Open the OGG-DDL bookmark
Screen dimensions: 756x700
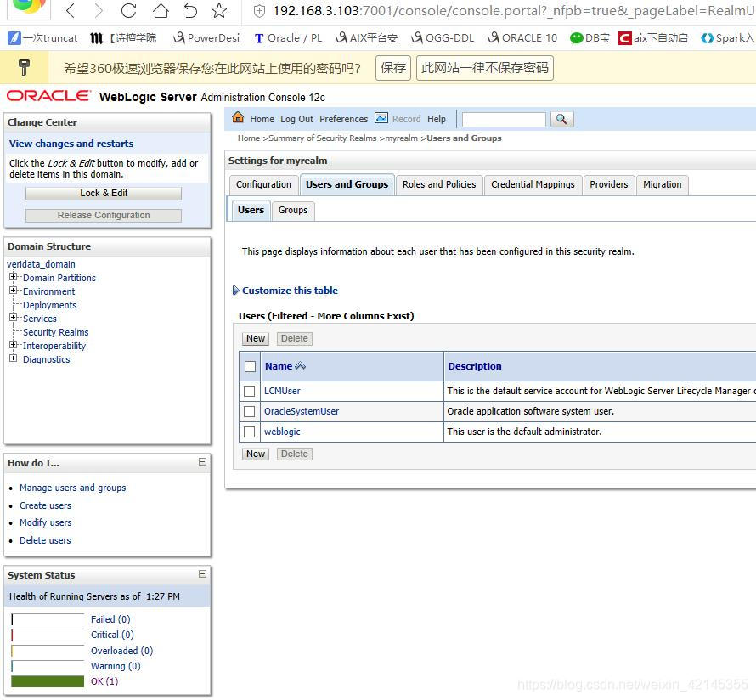coord(443,38)
